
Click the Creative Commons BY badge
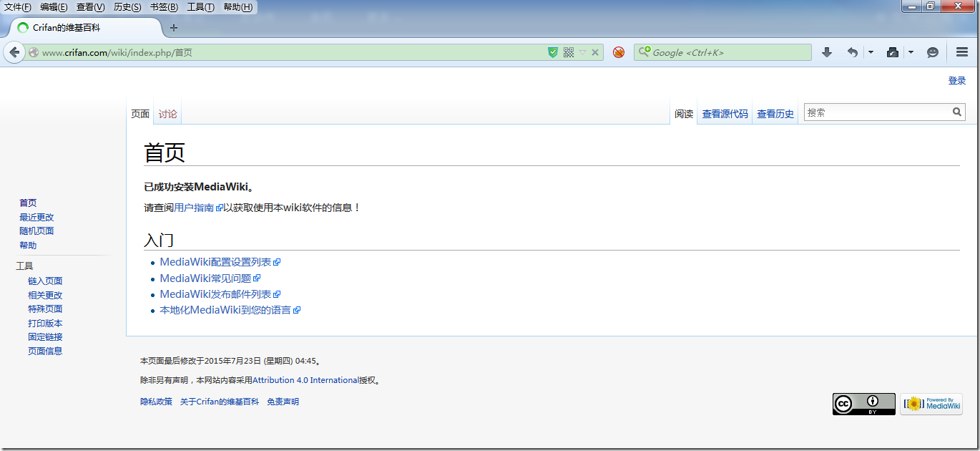tap(863, 404)
